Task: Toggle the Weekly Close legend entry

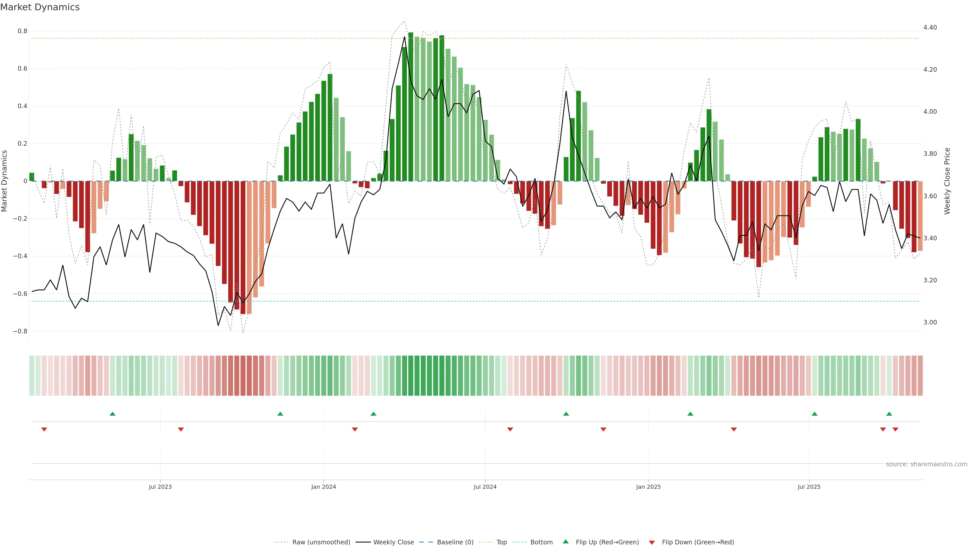Action: click(393, 542)
